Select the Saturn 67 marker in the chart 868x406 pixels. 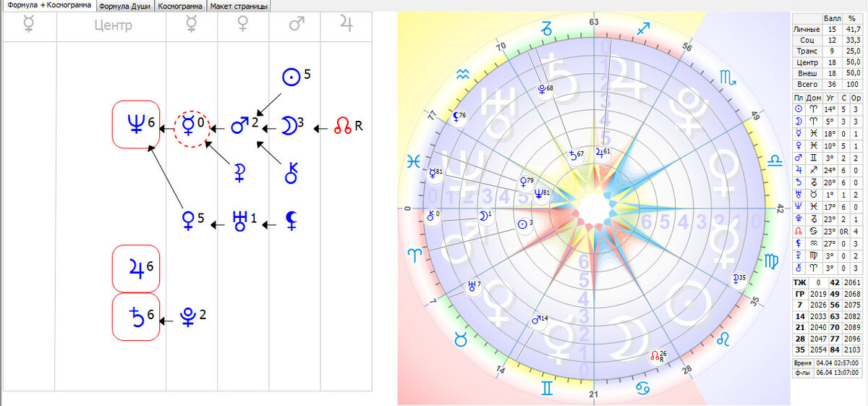coord(575,154)
